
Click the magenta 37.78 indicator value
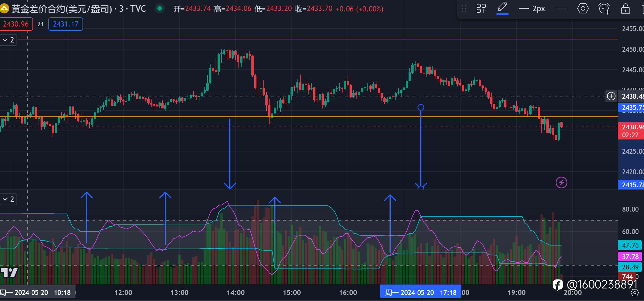pos(630,257)
